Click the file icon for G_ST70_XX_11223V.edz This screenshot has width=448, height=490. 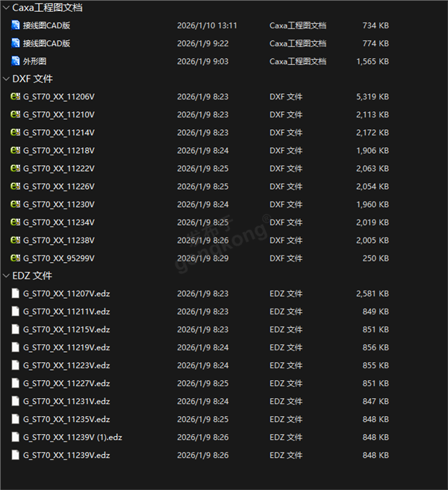15,365
